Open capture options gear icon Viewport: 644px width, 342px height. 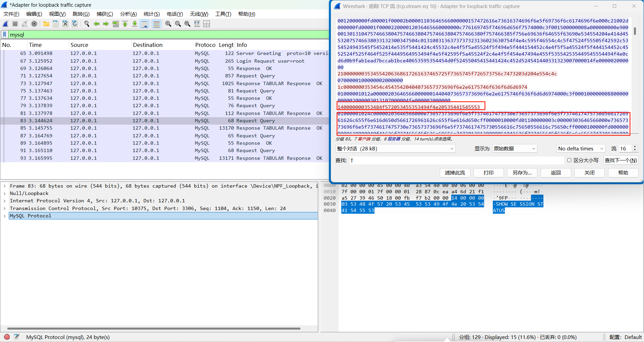(34, 24)
